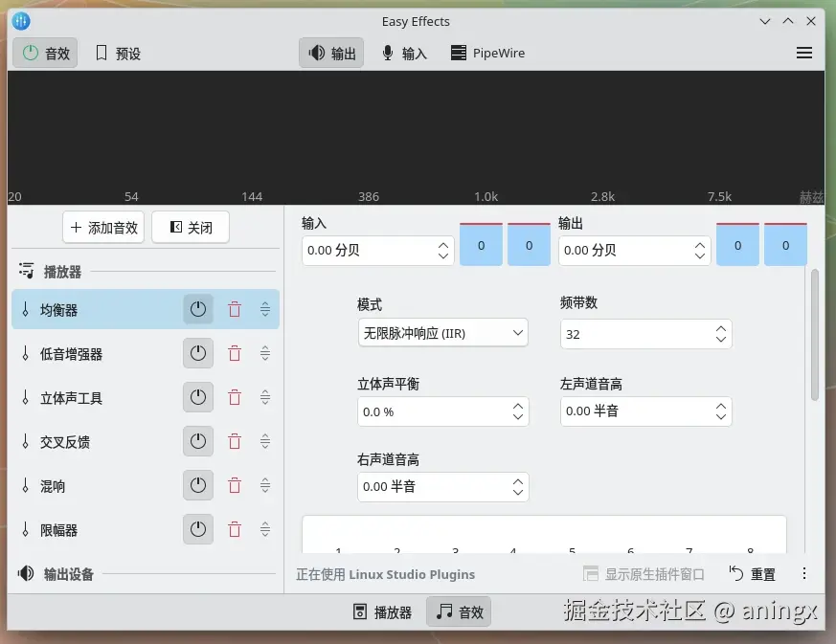Toggle power for 立体声工具 effect
This screenshot has height=644, width=836.
[198, 397]
